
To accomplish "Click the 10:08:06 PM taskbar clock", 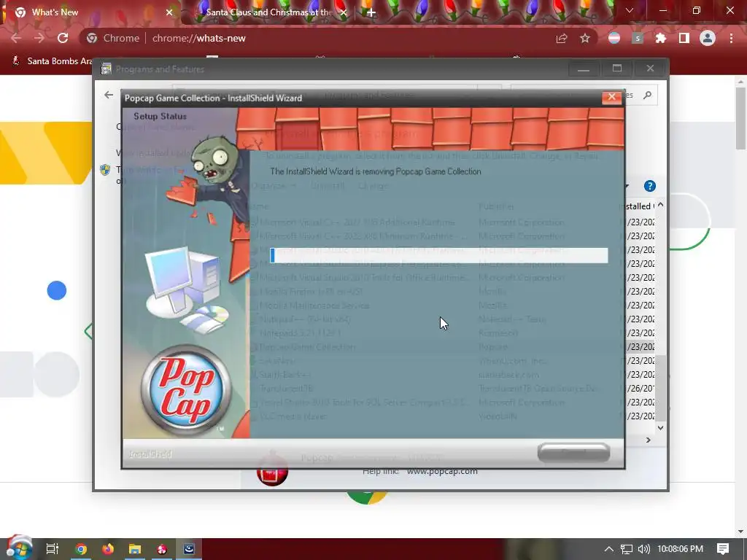I will tap(681, 549).
